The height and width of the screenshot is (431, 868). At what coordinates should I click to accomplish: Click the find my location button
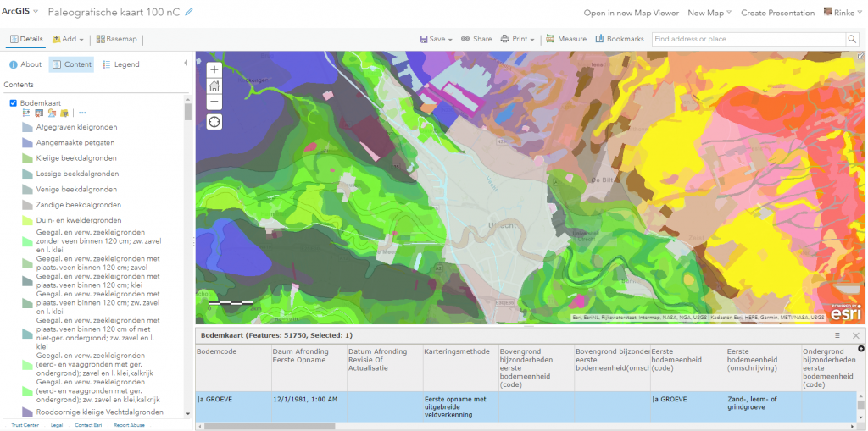pyautogui.click(x=214, y=122)
